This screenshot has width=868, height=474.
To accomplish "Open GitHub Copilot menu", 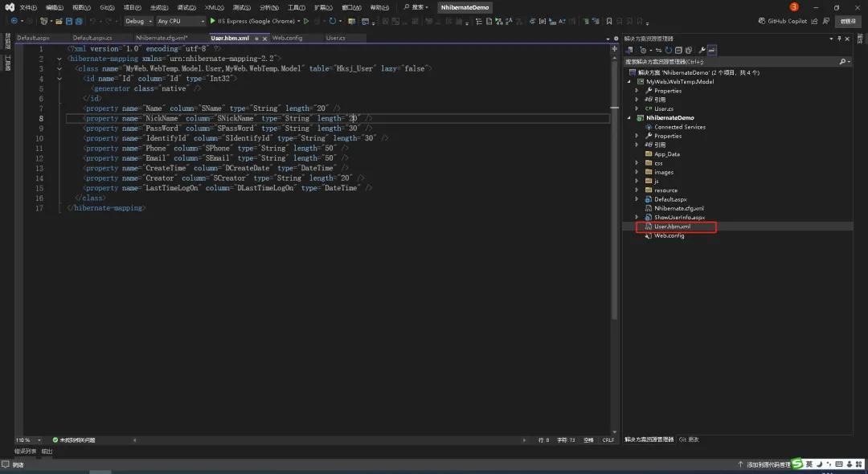I will point(784,22).
